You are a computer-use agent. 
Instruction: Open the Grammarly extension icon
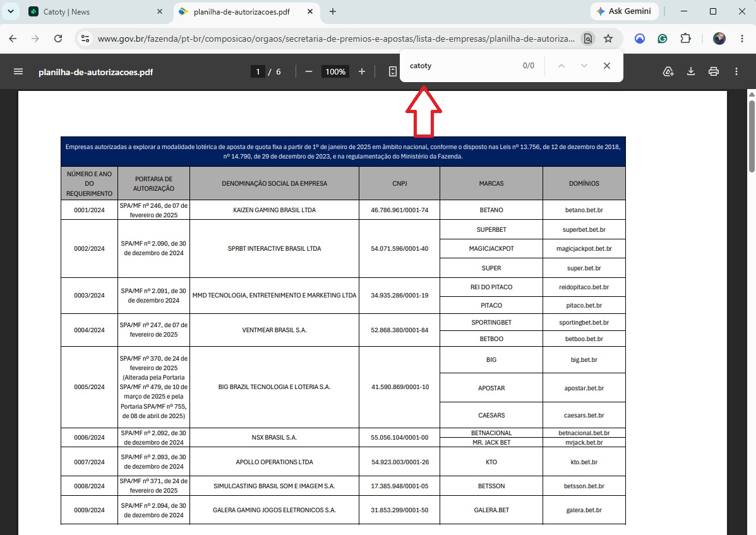click(x=663, y=39)
